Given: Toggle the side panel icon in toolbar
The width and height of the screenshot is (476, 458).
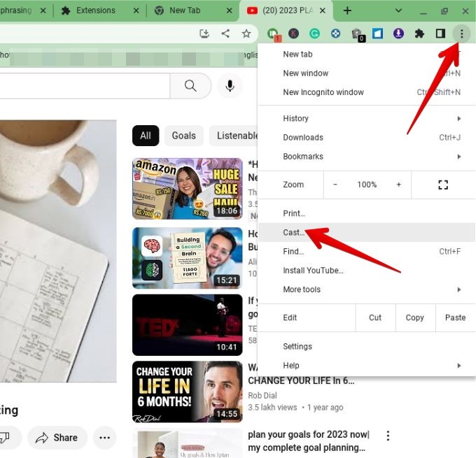Looking at the screenshot, I should [440, 34].
